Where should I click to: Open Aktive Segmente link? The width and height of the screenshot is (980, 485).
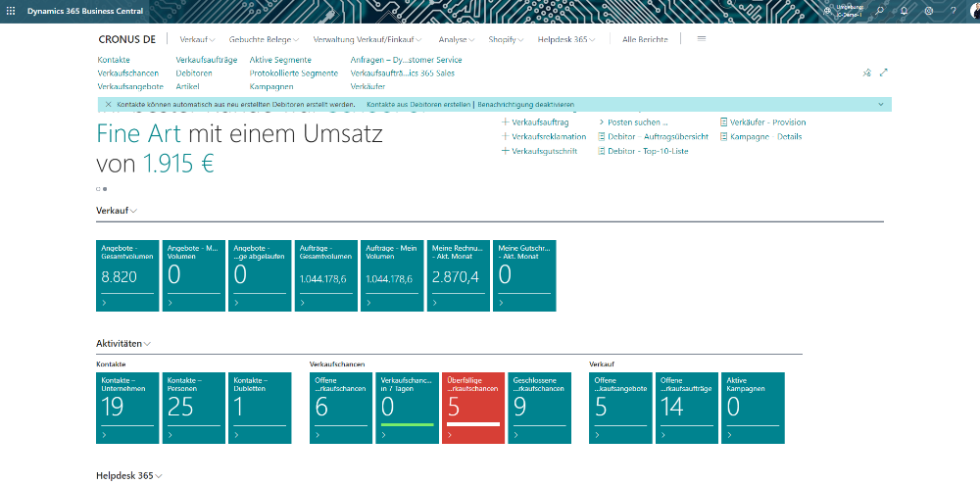pos(280,60)
